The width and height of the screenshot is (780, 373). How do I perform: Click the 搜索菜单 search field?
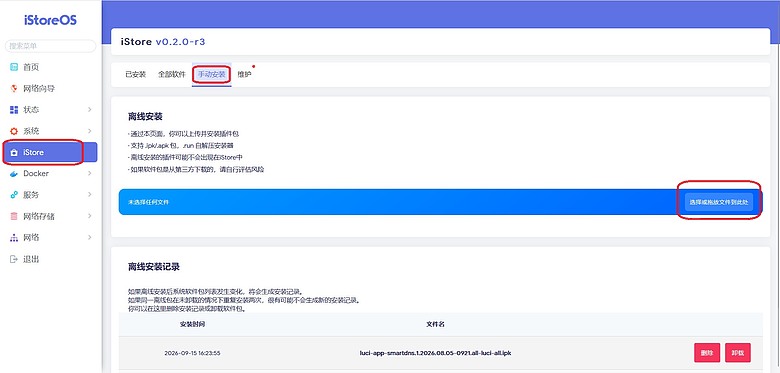(x=50, y=46)
